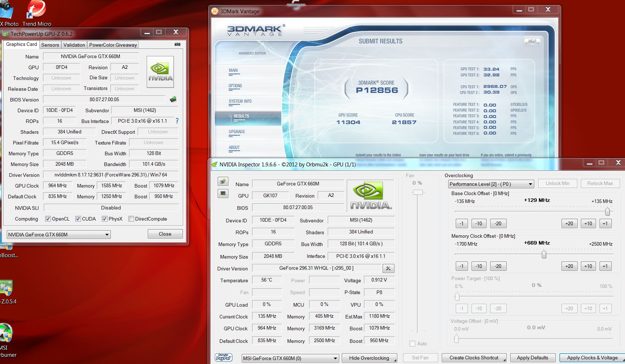Click bus interface question mark icon
Image resolution: width=625 pixels, height=364 pixels.
[x=177, y=121]
